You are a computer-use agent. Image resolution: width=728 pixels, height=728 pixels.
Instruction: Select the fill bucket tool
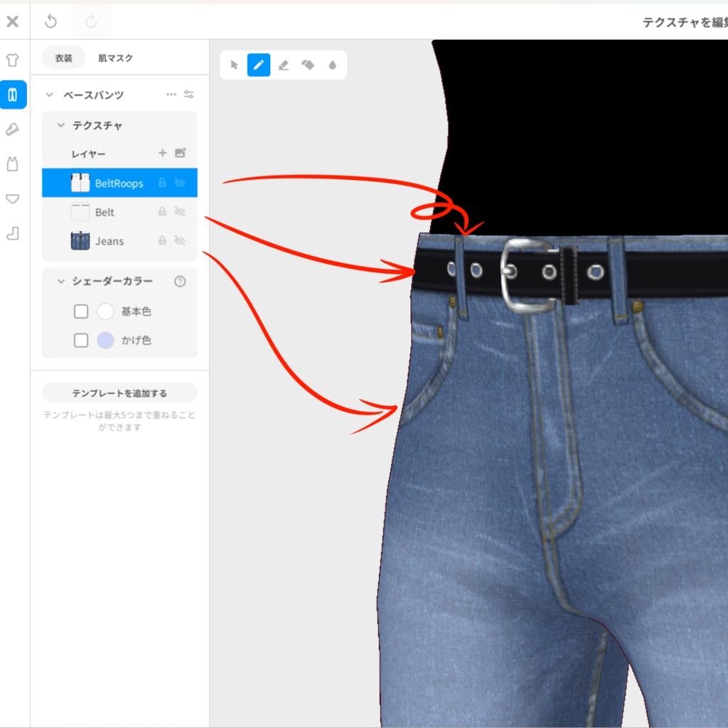[308, 65]
